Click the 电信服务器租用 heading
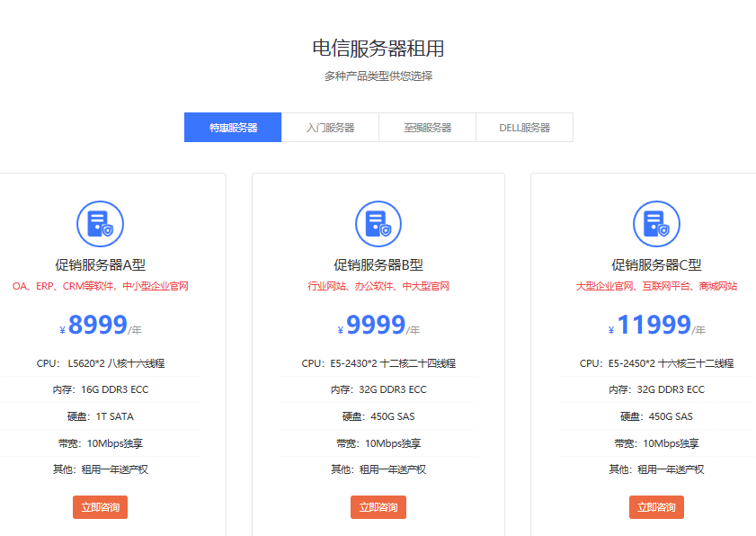 click(x=378, y=49)
